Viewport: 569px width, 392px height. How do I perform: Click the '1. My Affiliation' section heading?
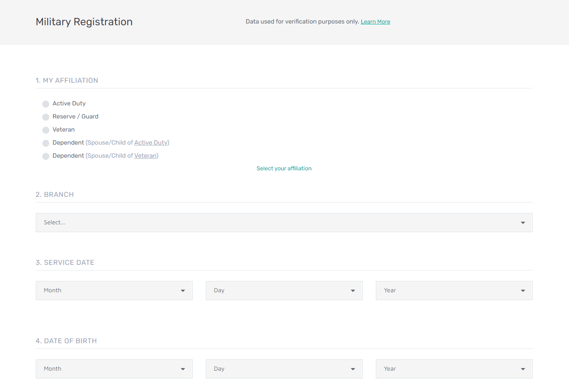pos(67,81)
